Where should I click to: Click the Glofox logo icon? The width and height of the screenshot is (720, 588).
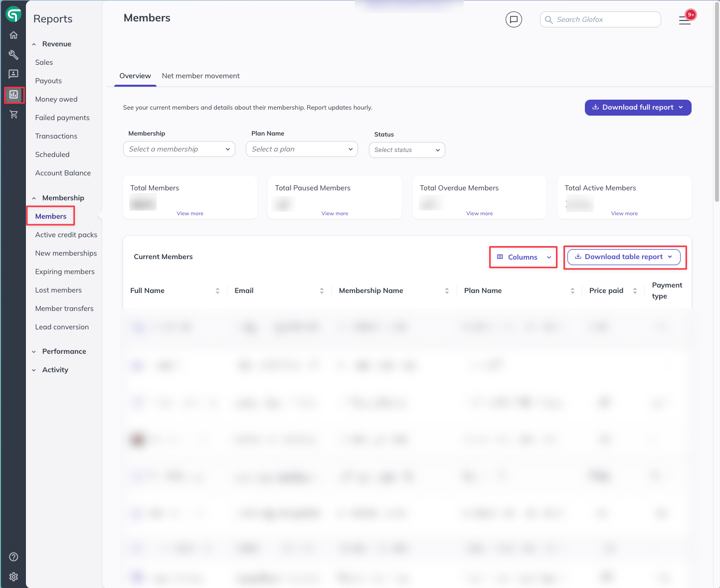(x=13, y=15)
